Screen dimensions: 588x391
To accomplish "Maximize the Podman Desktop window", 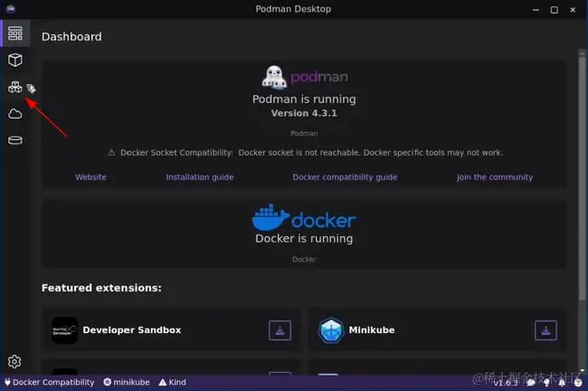I will click(555, 10).
